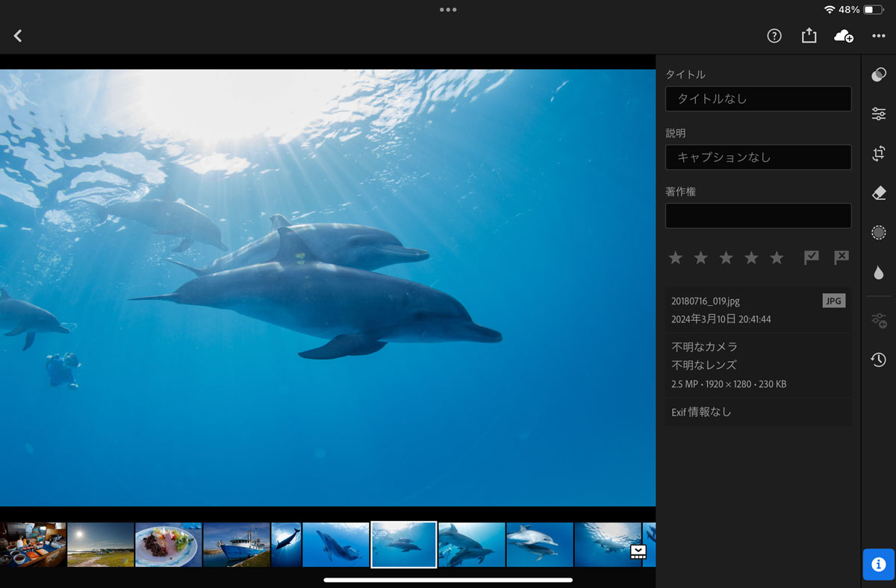Open the Masking tool
The width and height of the screenshot is (896, 588).
(x=879, y=233)
